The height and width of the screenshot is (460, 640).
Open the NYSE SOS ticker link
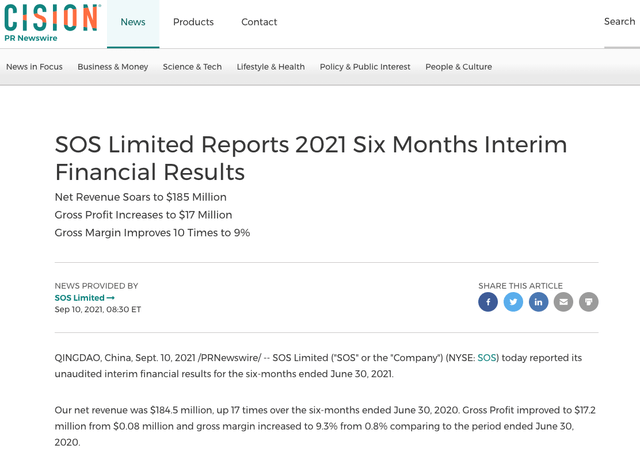pos(487,358)
